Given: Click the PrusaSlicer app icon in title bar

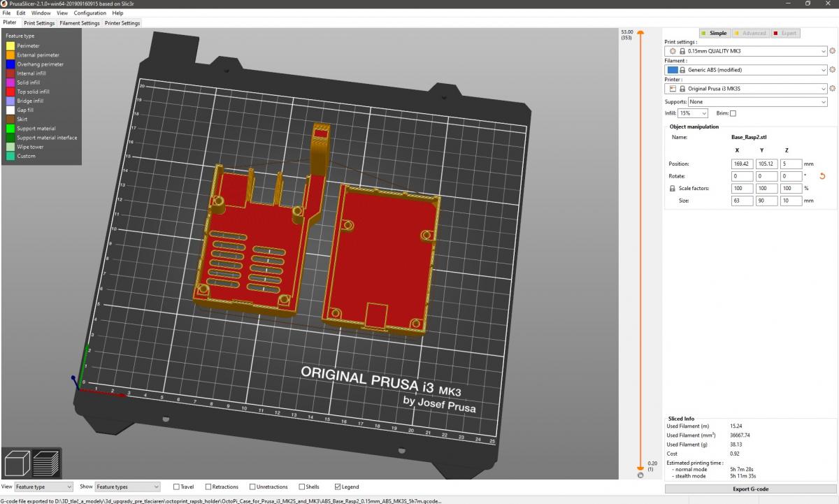Looking at the screenshot, I should 6,3.
